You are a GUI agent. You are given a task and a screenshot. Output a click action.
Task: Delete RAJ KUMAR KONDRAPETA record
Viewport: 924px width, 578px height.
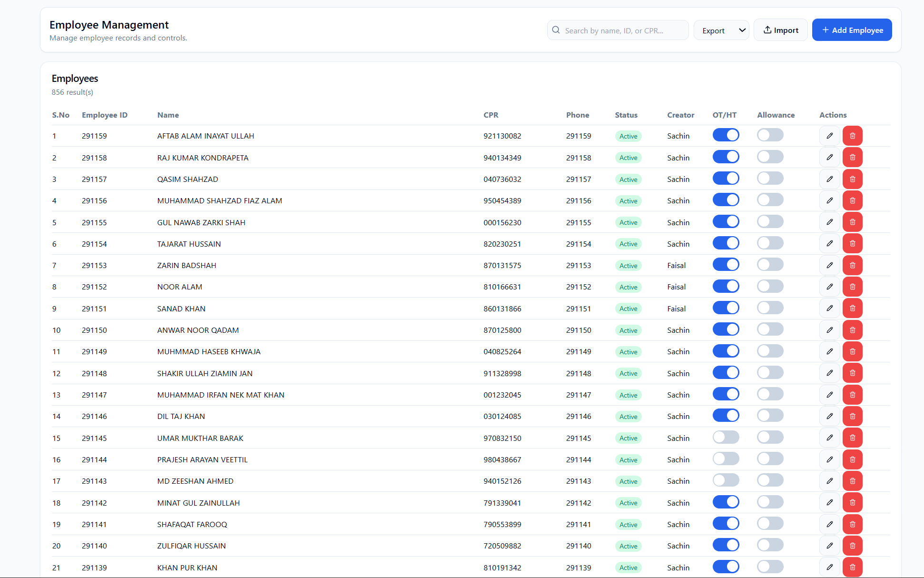coord(852,157)
